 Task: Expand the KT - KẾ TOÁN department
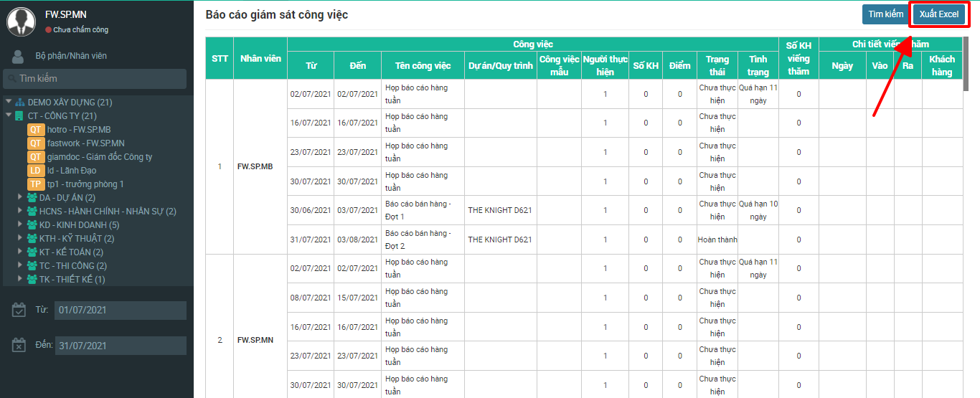pyautogui.click(x=20, y=252)
